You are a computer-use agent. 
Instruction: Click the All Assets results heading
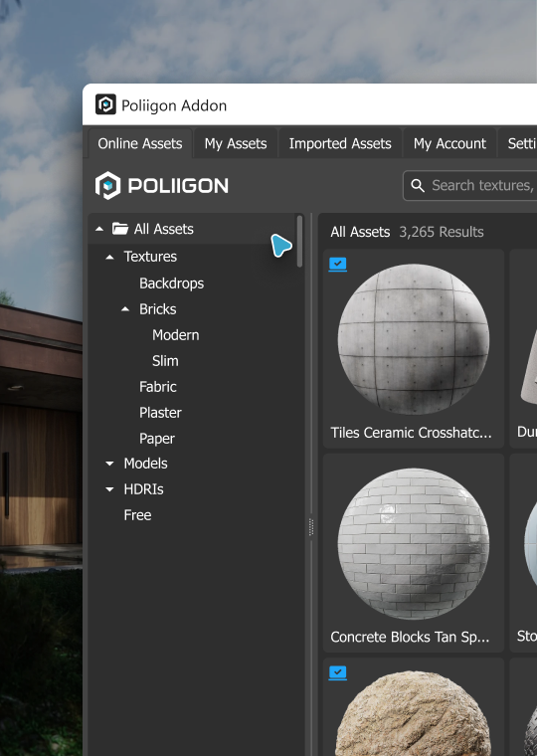360,232
